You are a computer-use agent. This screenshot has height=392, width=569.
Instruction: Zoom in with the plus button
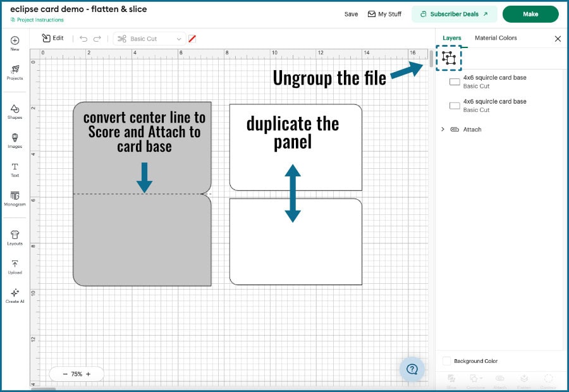pos(88,374)
